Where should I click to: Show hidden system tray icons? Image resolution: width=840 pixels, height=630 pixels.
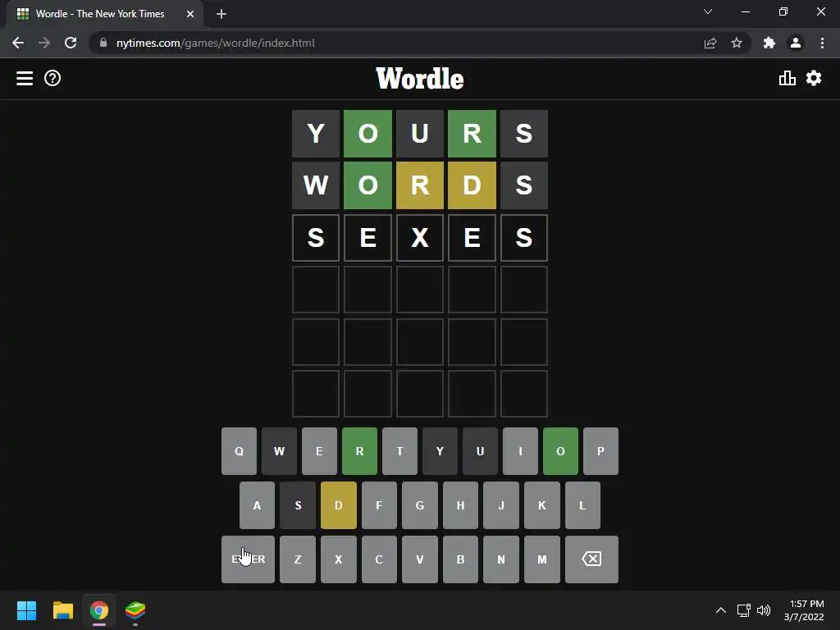721,610
